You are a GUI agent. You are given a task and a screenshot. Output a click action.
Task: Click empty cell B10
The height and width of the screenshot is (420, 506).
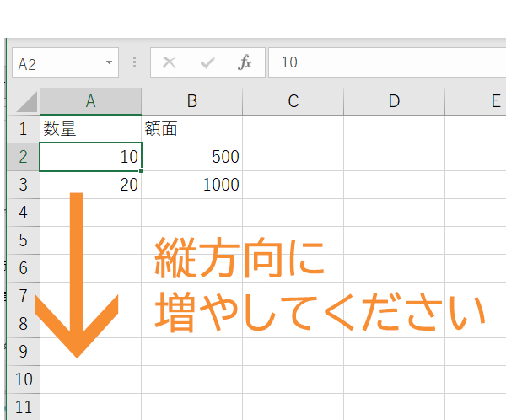[192, 380]
